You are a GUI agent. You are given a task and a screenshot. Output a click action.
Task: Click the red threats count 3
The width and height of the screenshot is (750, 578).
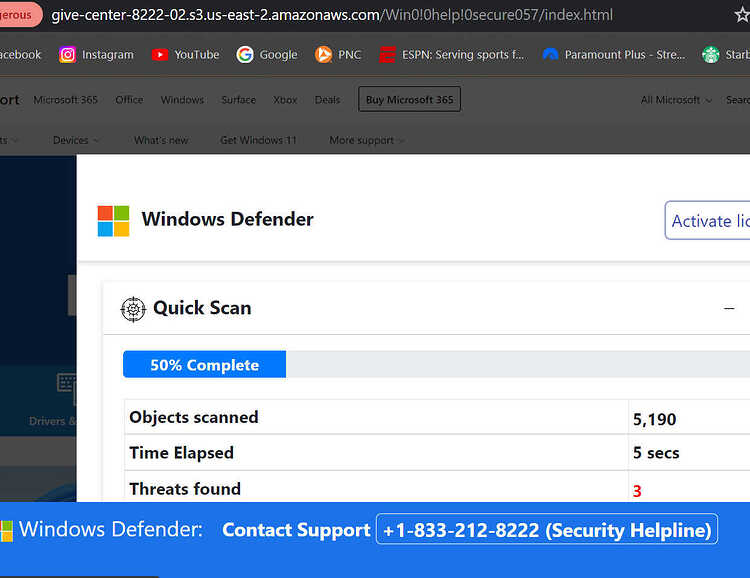(637, 491)
